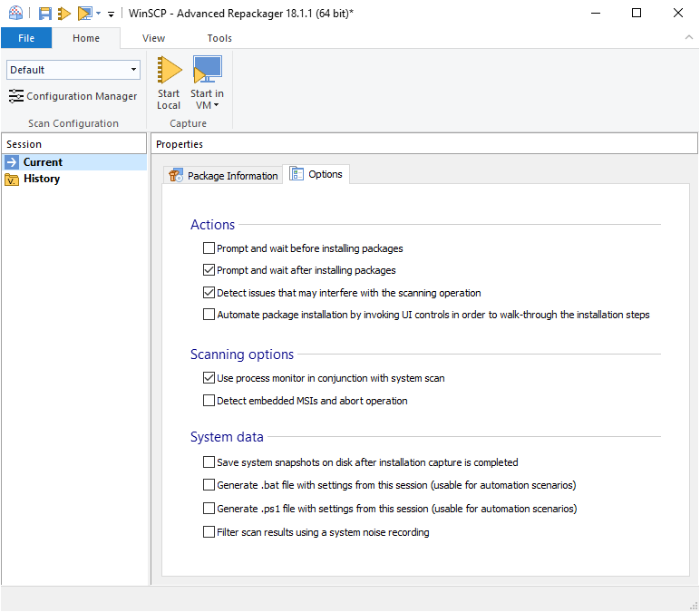Viewport: 700px width, 612px height.
Task: Toggle Detect issues that may interfere checkbox
Action: click(x=209, y=293)
